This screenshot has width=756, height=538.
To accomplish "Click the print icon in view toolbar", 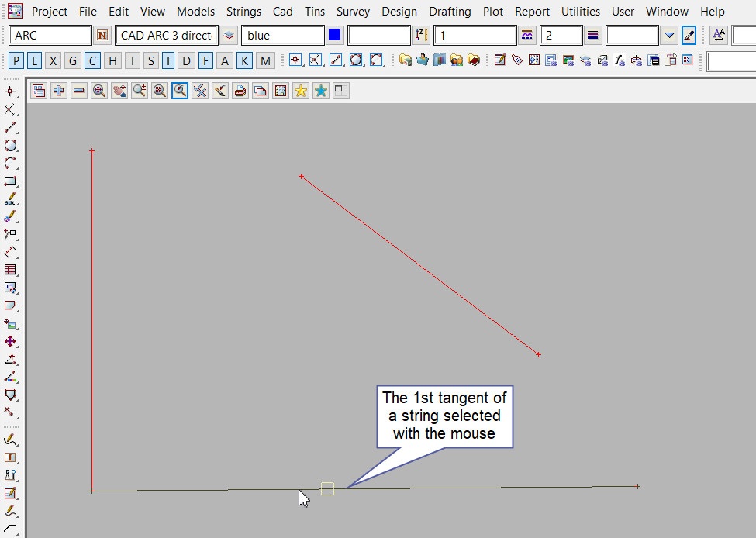I will [x=240, y=91].
